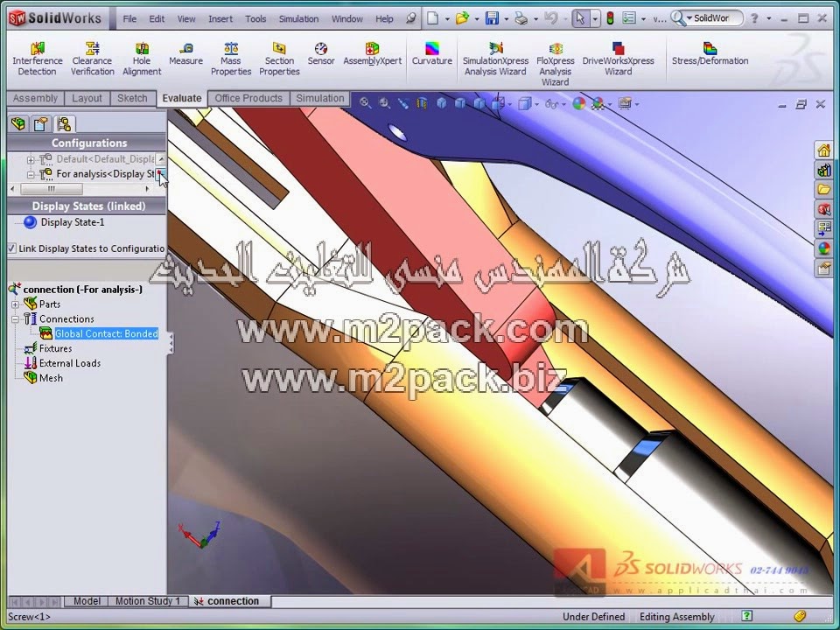Switch to the Model bottom tab
The height and width of the screenshot is (630, 840).
click(87, 601)
